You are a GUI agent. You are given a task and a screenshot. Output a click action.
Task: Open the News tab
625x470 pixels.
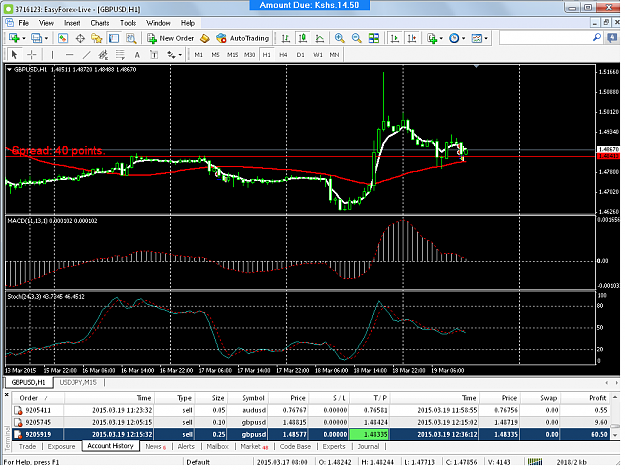tap(155, 446)
